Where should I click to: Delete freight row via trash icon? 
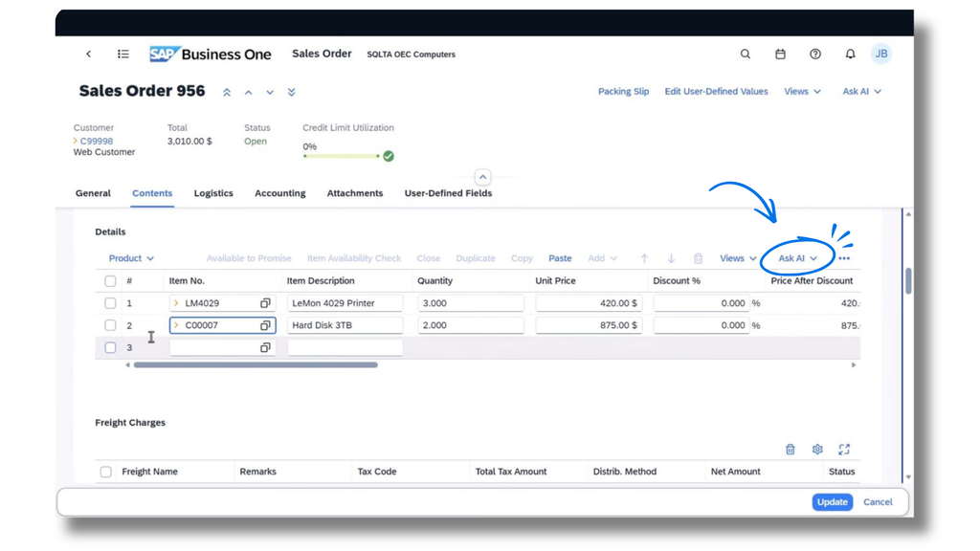click(790, 450)
